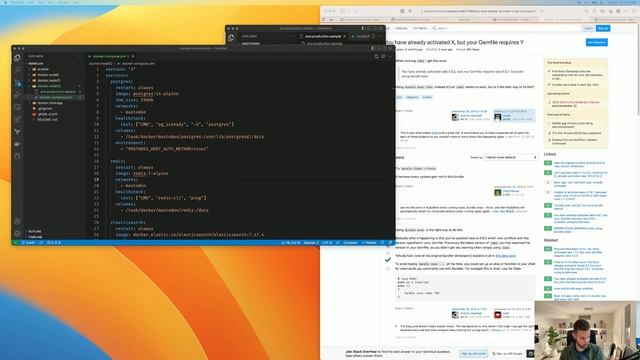Close the docker-compose.yml editor tab
The height and width of the screenshot is (360, 640).
point(133,56)
